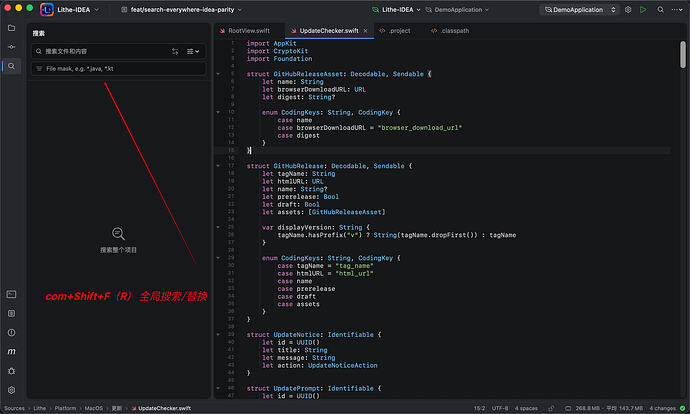
Task: Click the 268.8 MB memory usage text
Action: click(587, 408)
